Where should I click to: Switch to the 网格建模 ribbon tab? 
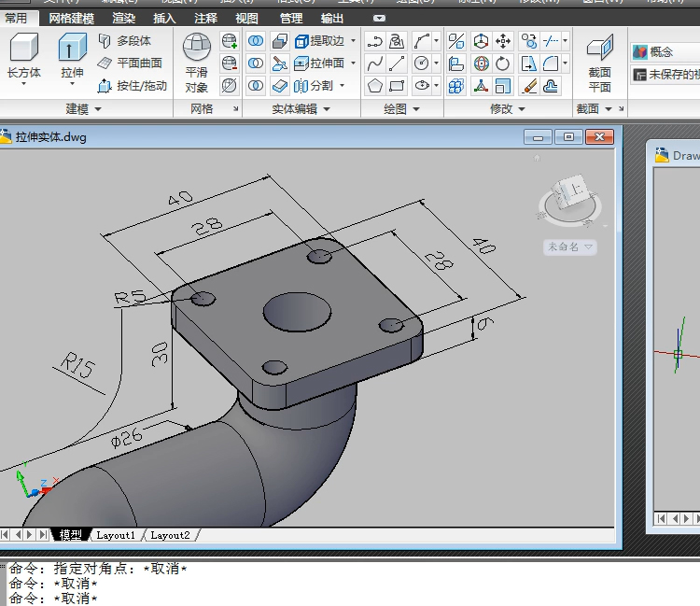pos(72,18)
